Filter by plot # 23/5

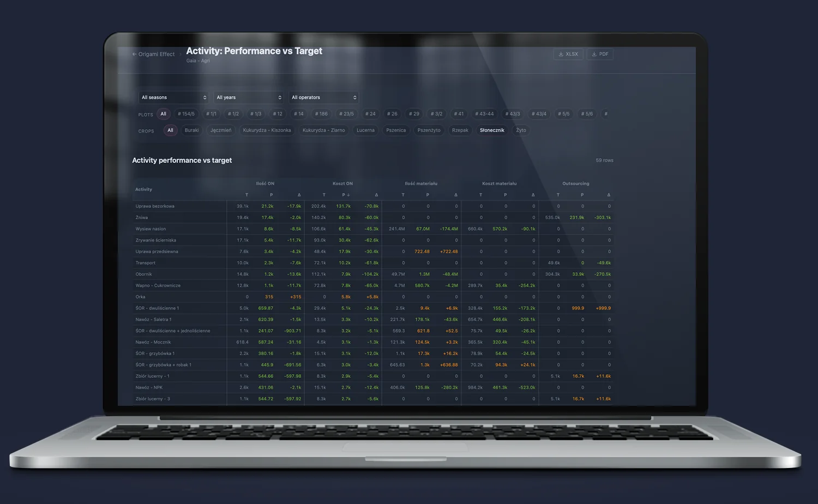tap(346, 114)
